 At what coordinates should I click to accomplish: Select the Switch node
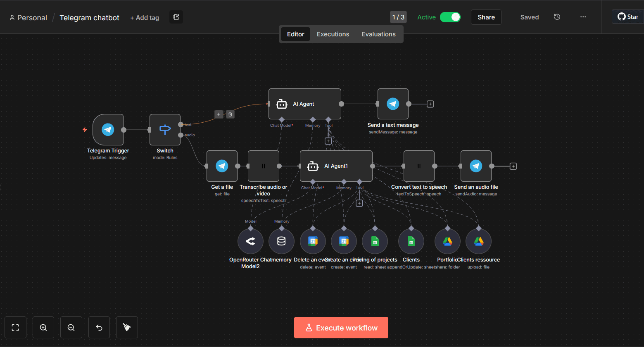pos(165,129)
